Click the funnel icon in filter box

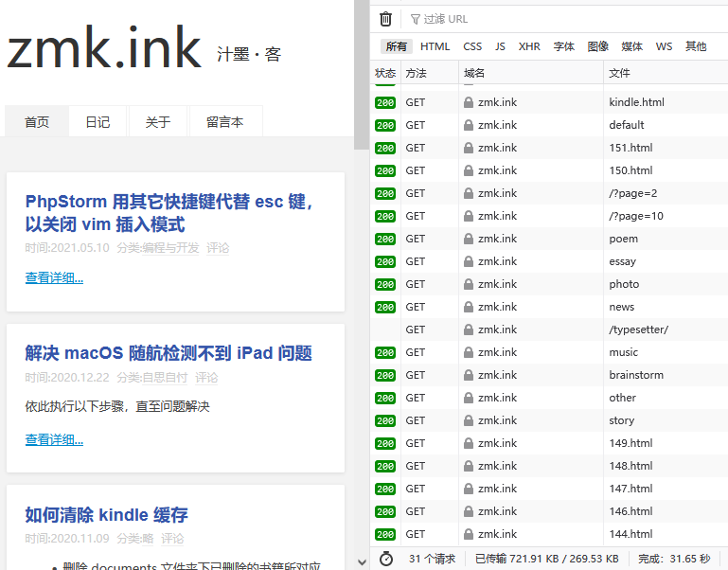coord(415,19)
